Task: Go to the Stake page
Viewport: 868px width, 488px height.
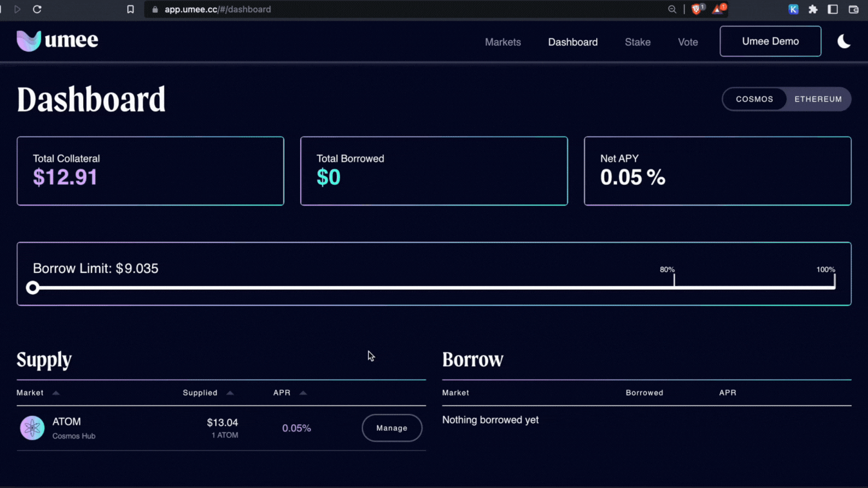Action: [637, 42]
